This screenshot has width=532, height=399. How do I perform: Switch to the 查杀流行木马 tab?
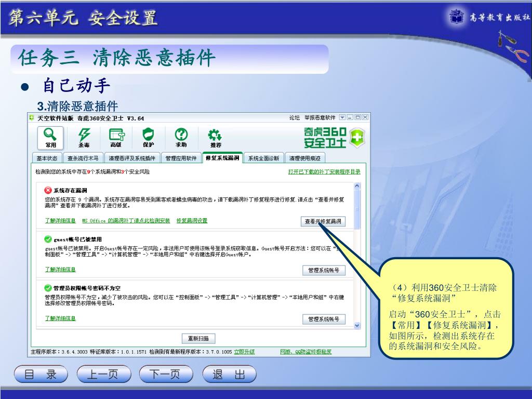tap(83, 158)
